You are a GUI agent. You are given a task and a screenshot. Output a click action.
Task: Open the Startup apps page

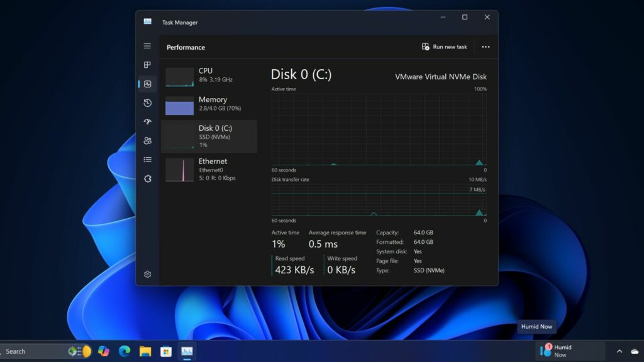click(x=147, y=121)
